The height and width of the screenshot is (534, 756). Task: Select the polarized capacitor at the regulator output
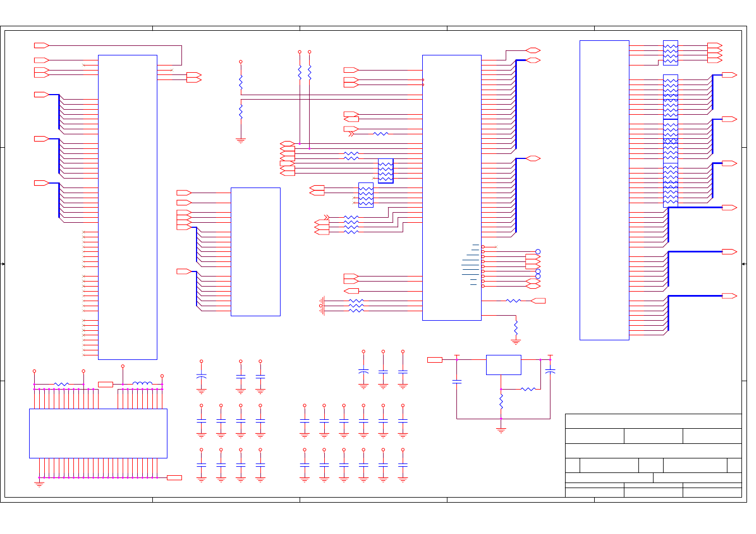tap(550, 371)
